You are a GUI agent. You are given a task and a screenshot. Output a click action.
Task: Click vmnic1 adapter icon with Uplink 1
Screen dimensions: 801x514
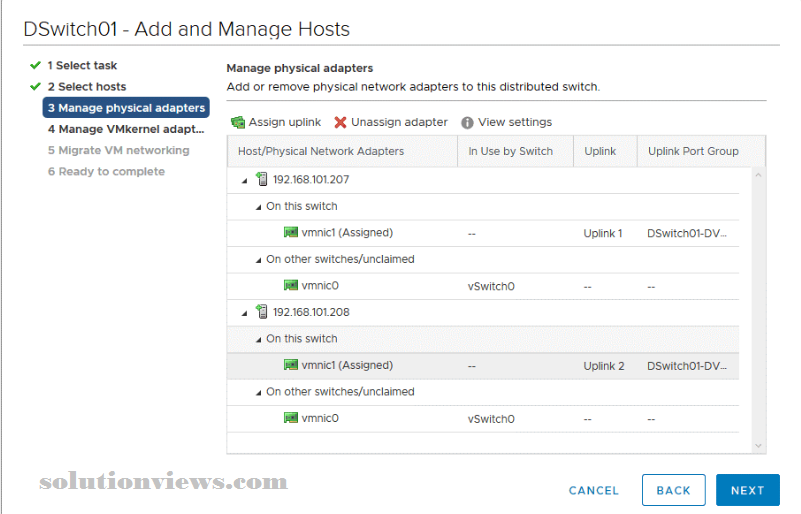pyautogui.click(x=291, y=232)
